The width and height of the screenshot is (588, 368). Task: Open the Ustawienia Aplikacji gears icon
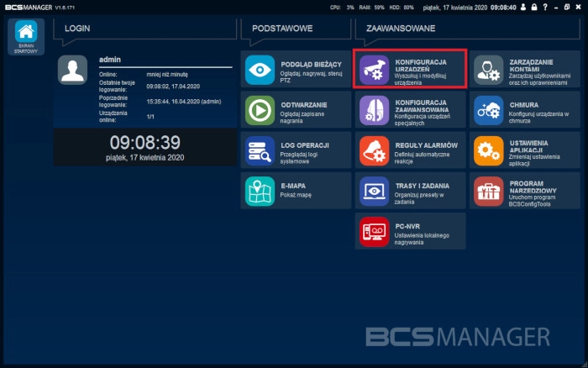click(x=489, y=150)
